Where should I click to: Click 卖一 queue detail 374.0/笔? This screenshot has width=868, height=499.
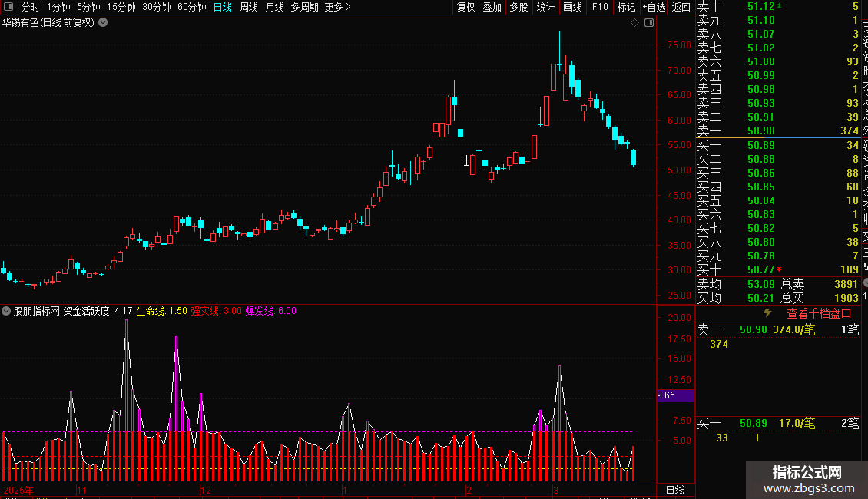[x=793, y=329]
